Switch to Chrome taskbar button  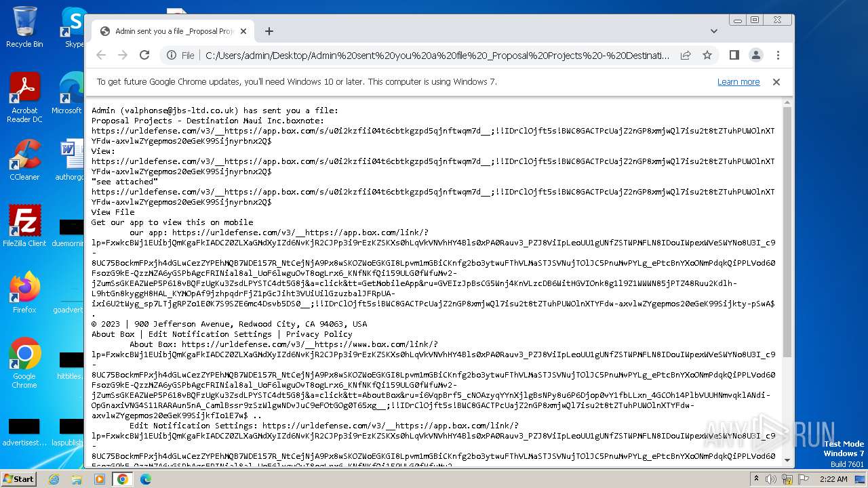click(123, 479)
